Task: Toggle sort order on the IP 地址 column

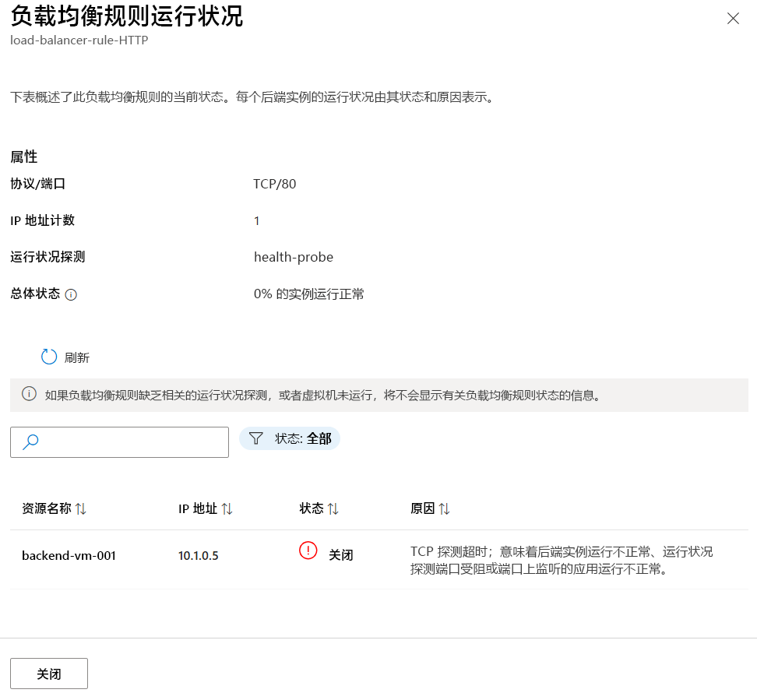Action: tap(226, 508)
